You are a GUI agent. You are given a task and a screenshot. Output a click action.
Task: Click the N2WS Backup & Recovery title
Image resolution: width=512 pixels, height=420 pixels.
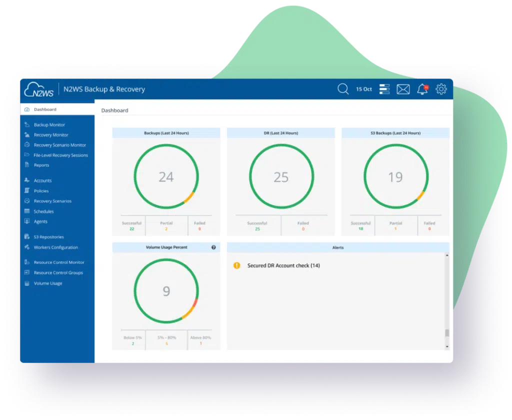point(104,89)
